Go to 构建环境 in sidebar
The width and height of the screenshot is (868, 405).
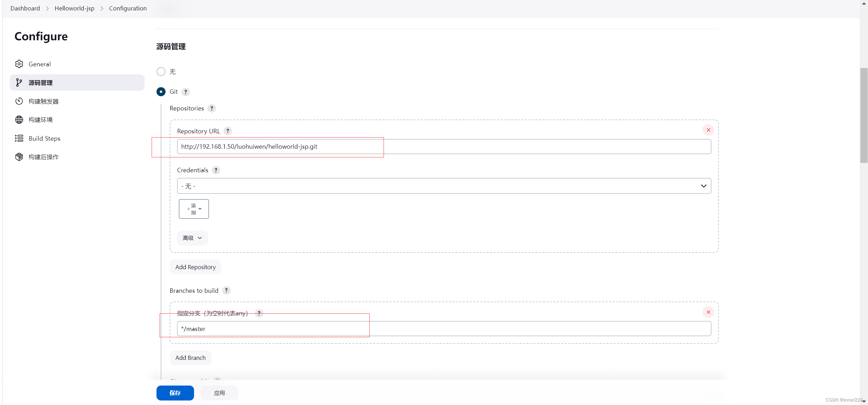[x=77, y=119]
